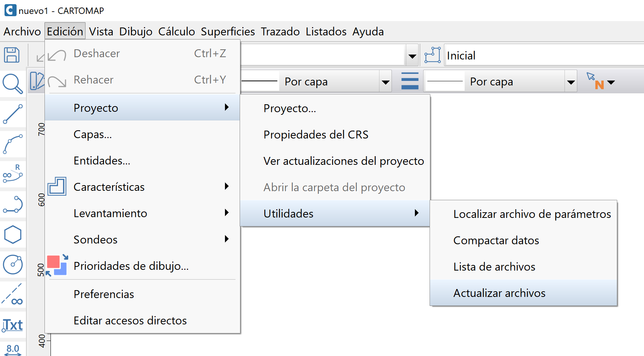Select the Zoom magnifier tool
The image size is (644, 356).
coord(12,84)
